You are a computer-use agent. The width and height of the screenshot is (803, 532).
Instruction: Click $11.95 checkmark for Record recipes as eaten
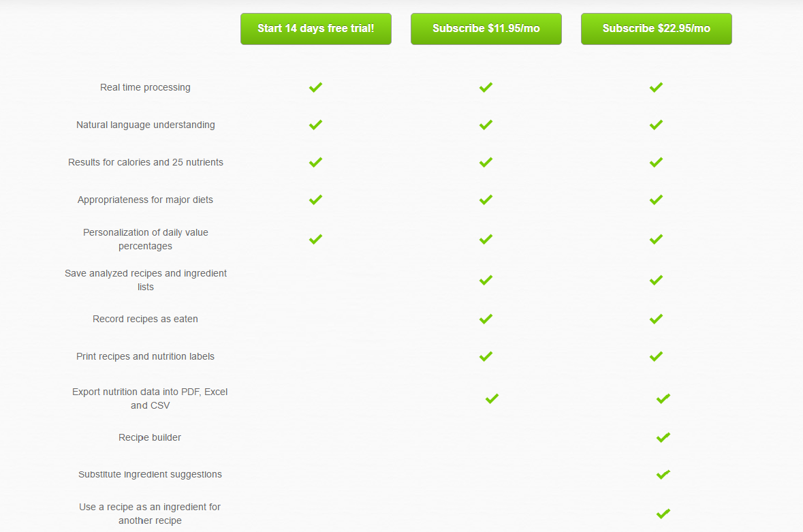point(486,319)
